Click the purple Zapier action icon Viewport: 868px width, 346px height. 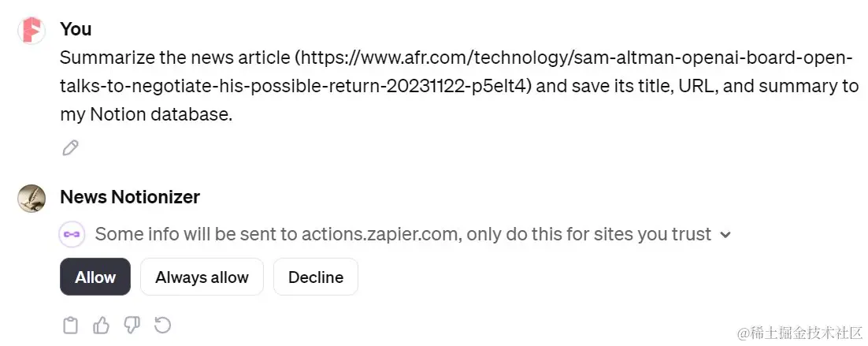coord(72,234)
